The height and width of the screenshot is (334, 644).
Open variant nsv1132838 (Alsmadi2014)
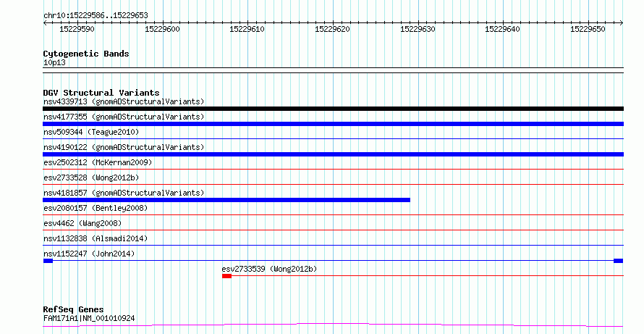(96, 238)
